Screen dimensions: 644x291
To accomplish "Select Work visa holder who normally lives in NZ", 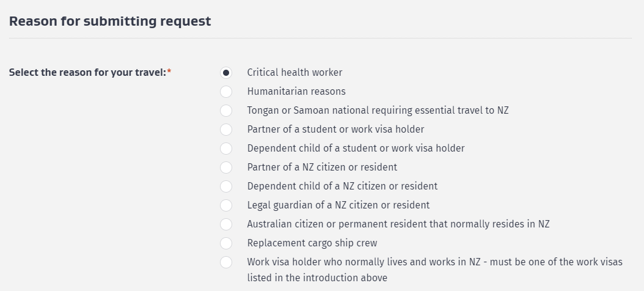I will pos(226,262).
